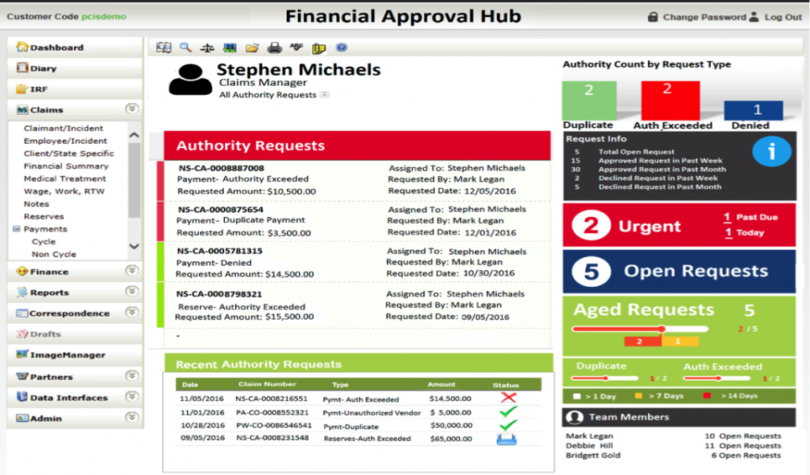The height and width of the screenshot is (475, 810).
Task: Expand the Reports menu chevron
Action: click(x=132, y=291)
